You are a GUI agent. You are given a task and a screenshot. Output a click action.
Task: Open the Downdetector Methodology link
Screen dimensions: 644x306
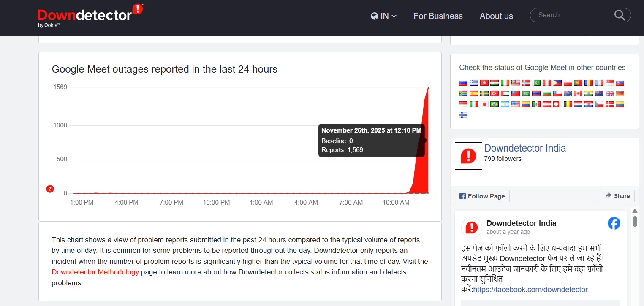point(95,272)
